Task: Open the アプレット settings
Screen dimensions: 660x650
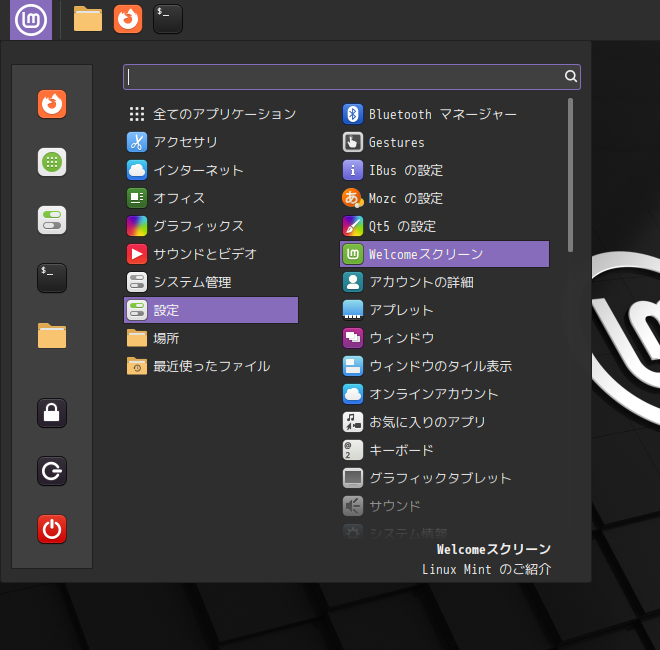Action: tap(444, 310)
